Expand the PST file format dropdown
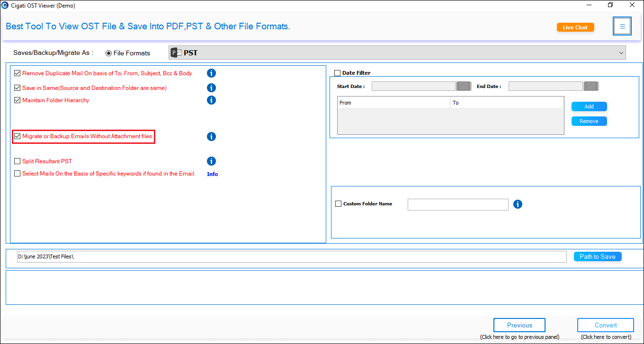 [397, 53]
